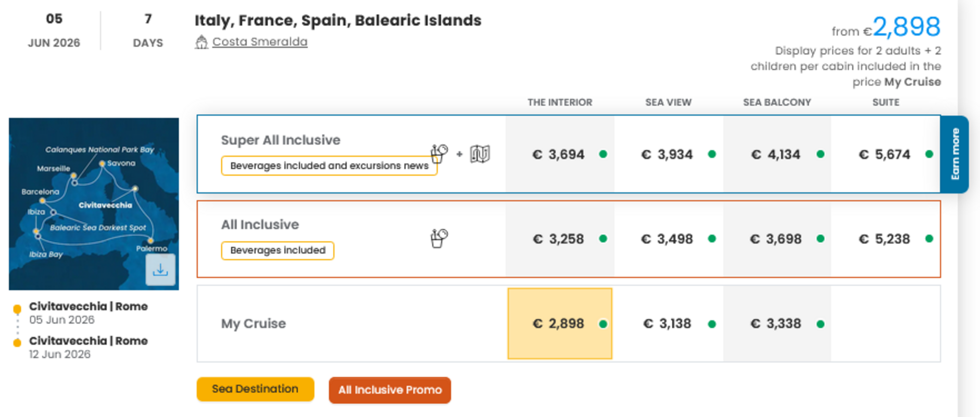980x417 pixels.
Task: Click the excursions map icon in Super All Inclusive
Action: point(480,154)
